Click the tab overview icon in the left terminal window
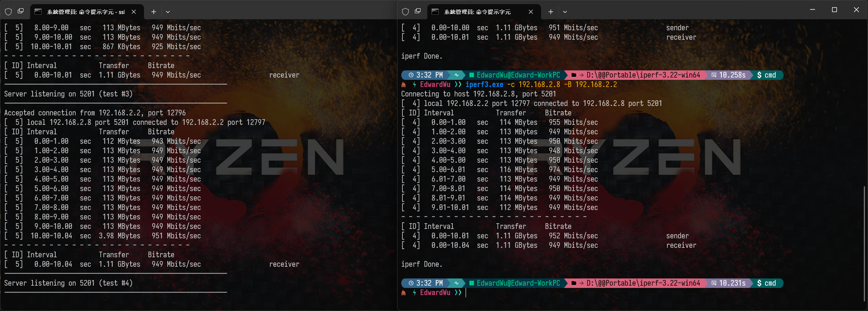 click(21, 11)
